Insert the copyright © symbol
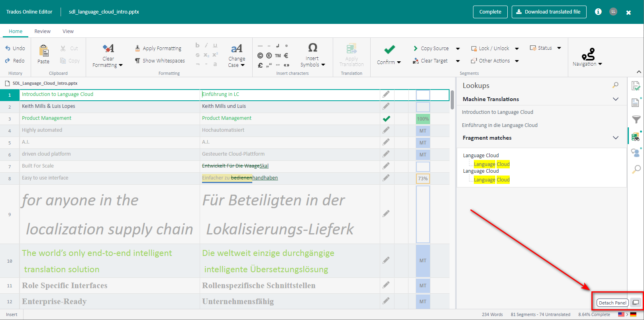This screenshot has width=644, height=320. coord(260,56)
